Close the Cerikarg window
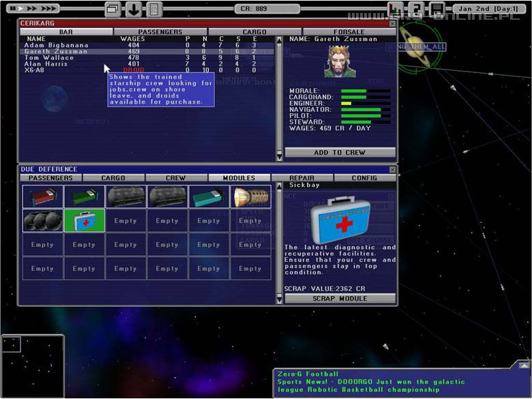The height and width of the screenshot is (399, 532). [393, 23]
